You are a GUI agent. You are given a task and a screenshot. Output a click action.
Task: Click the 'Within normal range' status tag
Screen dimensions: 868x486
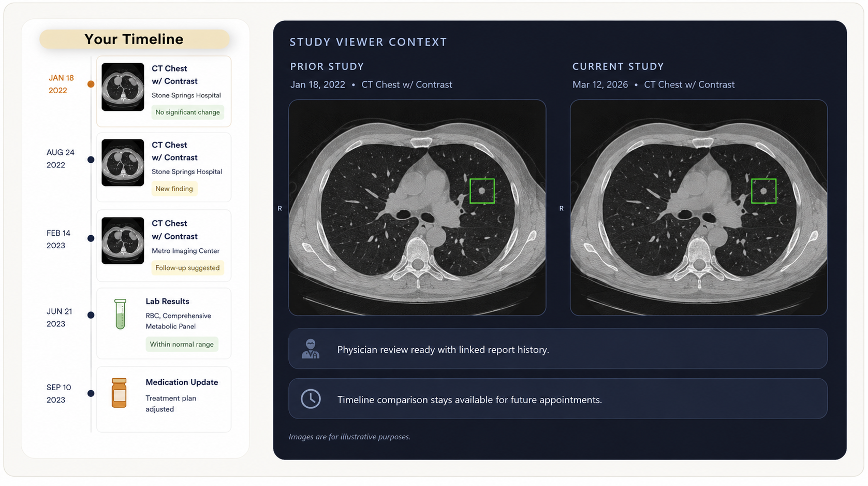[182, 344]
